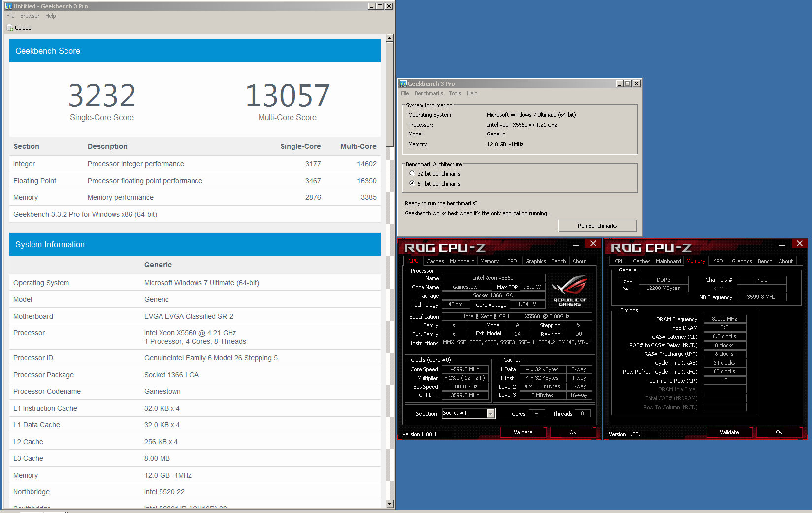Click the DRAM Frequency value 800.0 MHz
812x513 pixels.
tap(724, 319)
